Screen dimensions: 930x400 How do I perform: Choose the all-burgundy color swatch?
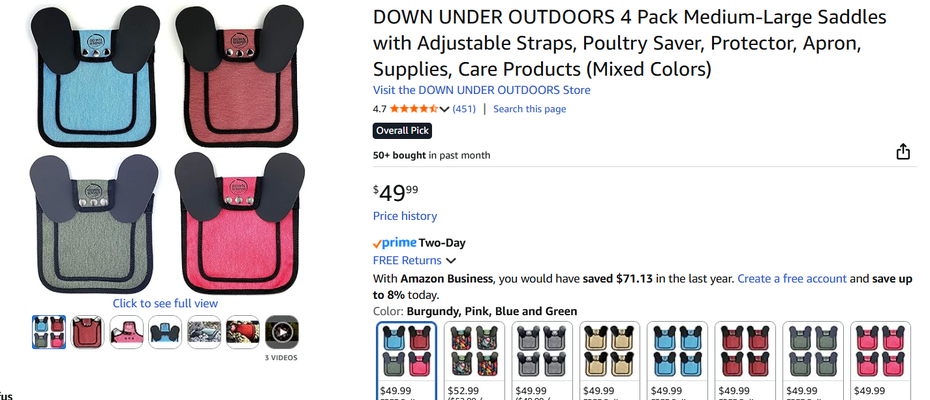coord(745,351)
